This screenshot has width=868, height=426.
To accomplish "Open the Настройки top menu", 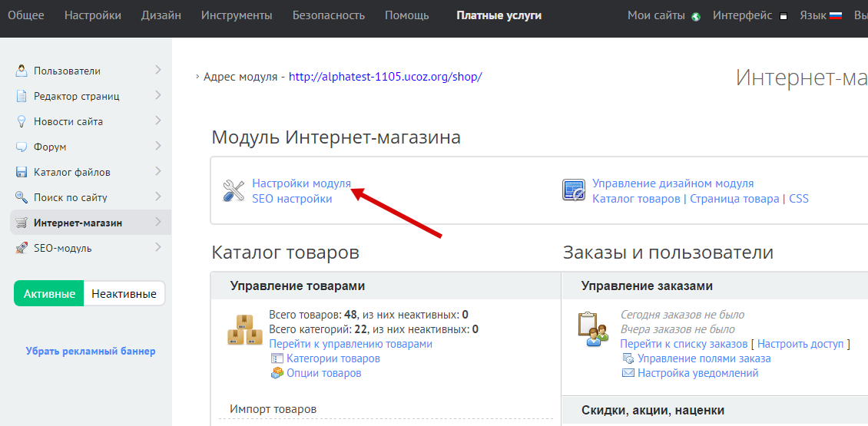I will pos(92,15).
